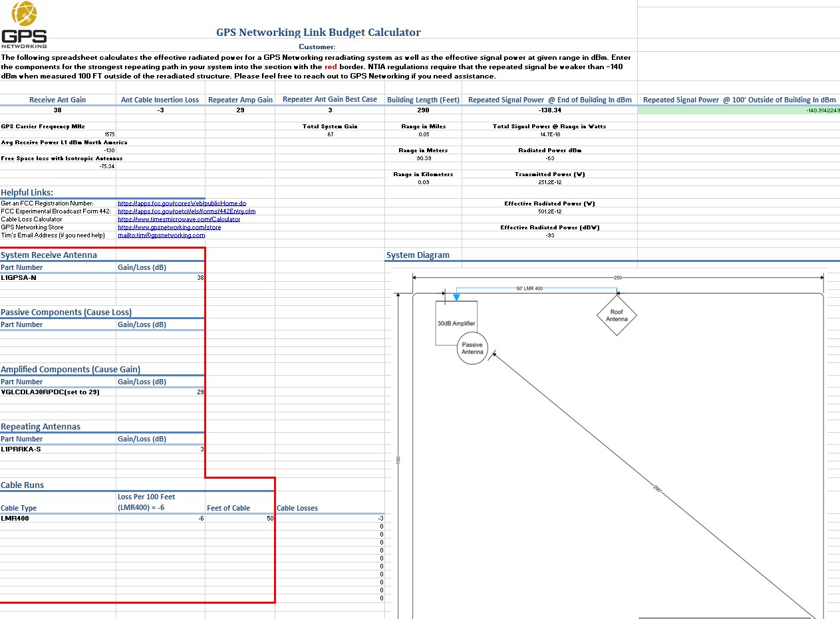The width and height of the screenshot is (840, 619).
Task: Open the timesmicrowave Cable Loss Calculator link
Action: [x=179, y=219]
